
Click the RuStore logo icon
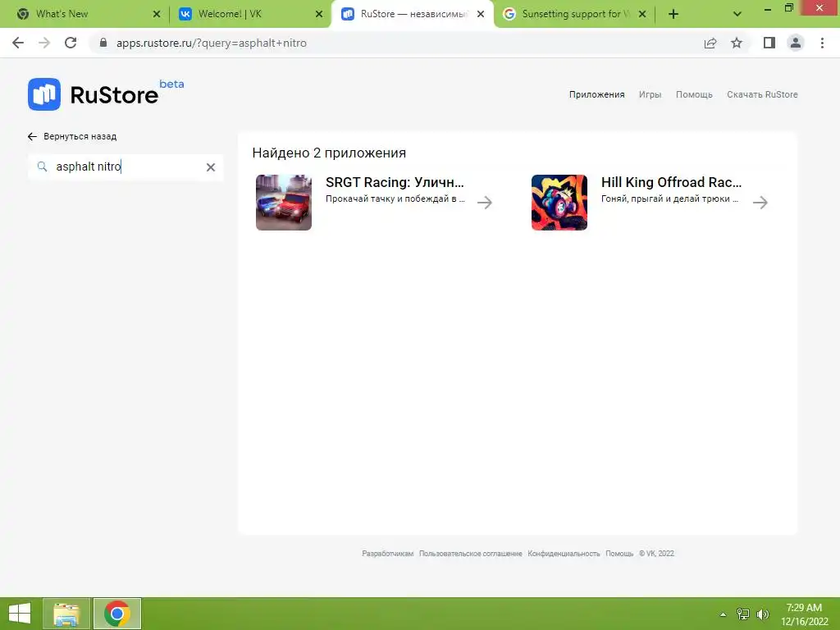pyautogui.click(x=44, y=94)
